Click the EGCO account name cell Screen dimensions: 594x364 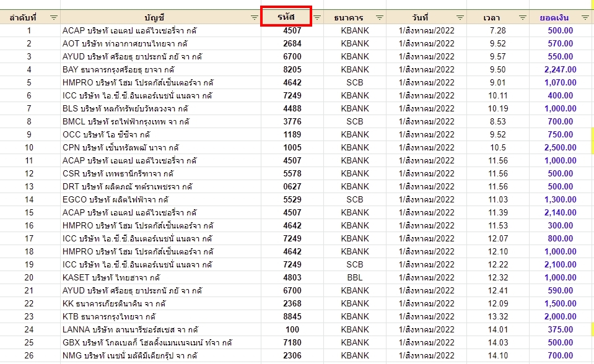[160, 199]
